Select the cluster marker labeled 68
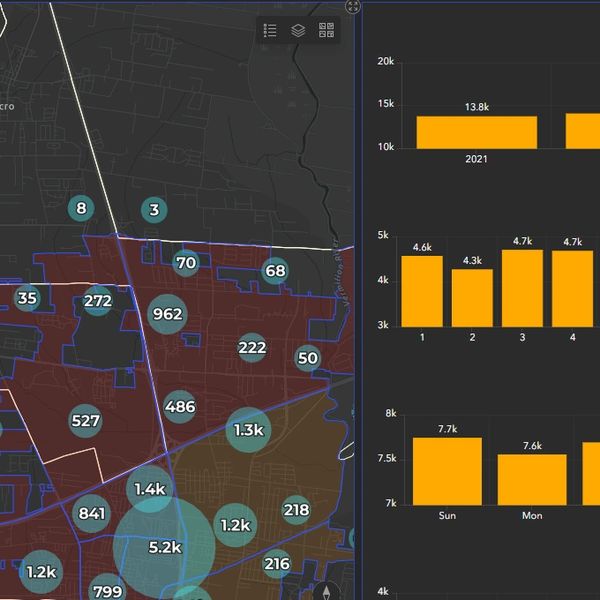This screenshot has width=600, height=600. 275,271
